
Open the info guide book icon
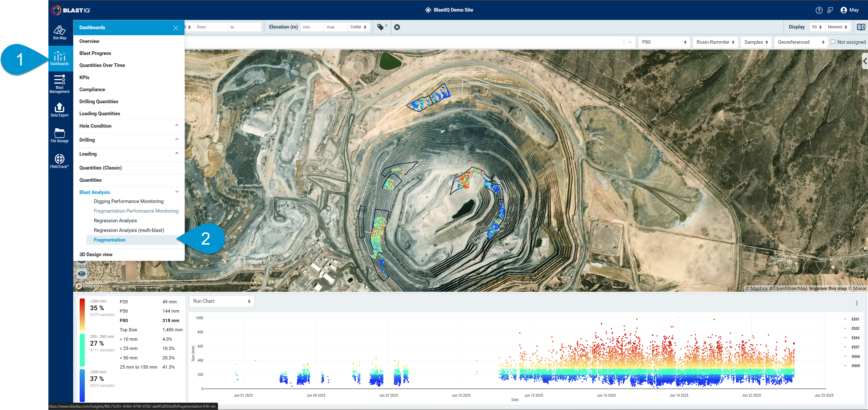click(861, 27)
